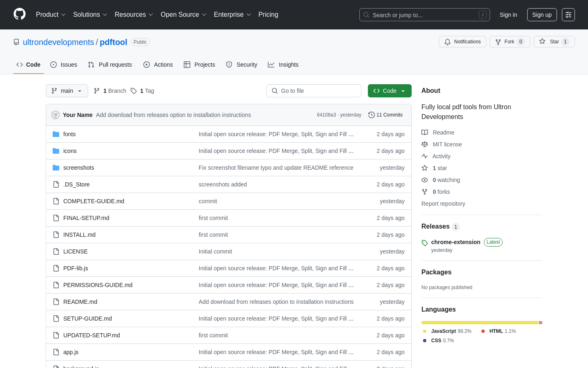
Task: Click the eye icon beside 0 watching
Action: (425, 180)
